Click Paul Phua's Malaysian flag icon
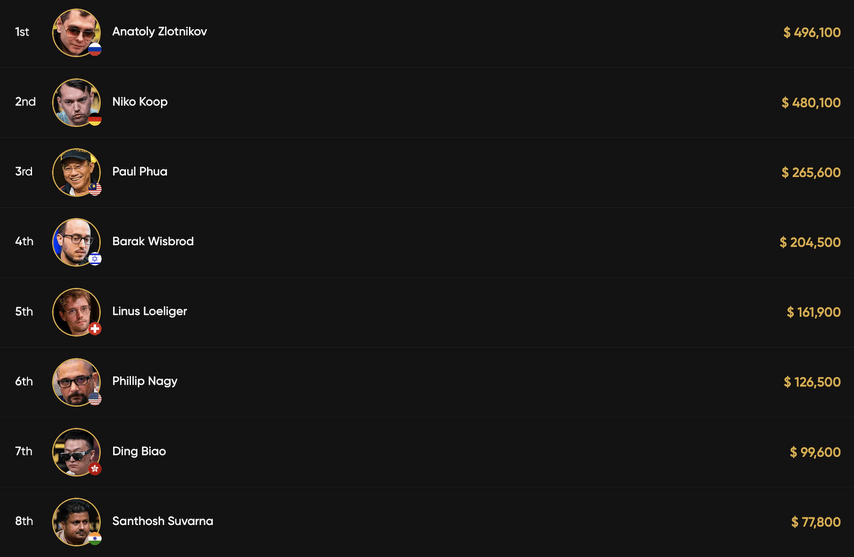This screenshot has width=854, height=557. [95, 189]
